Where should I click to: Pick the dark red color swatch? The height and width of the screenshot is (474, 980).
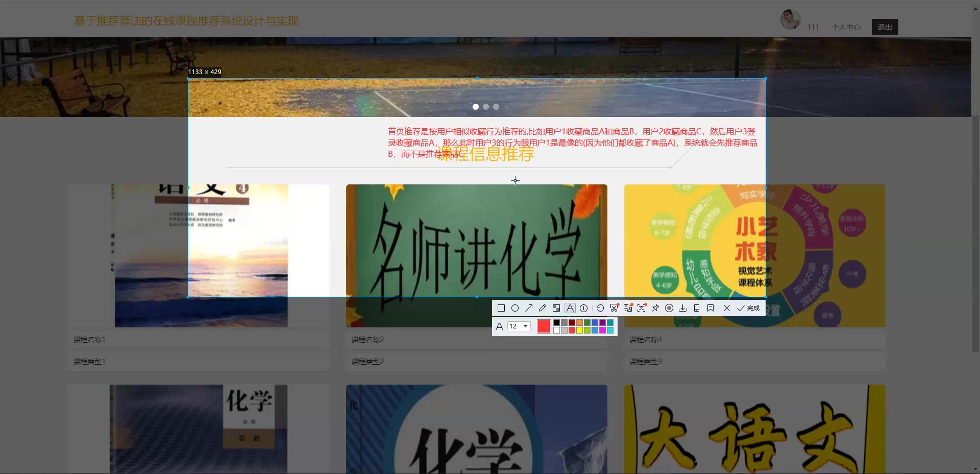(572, 323)
